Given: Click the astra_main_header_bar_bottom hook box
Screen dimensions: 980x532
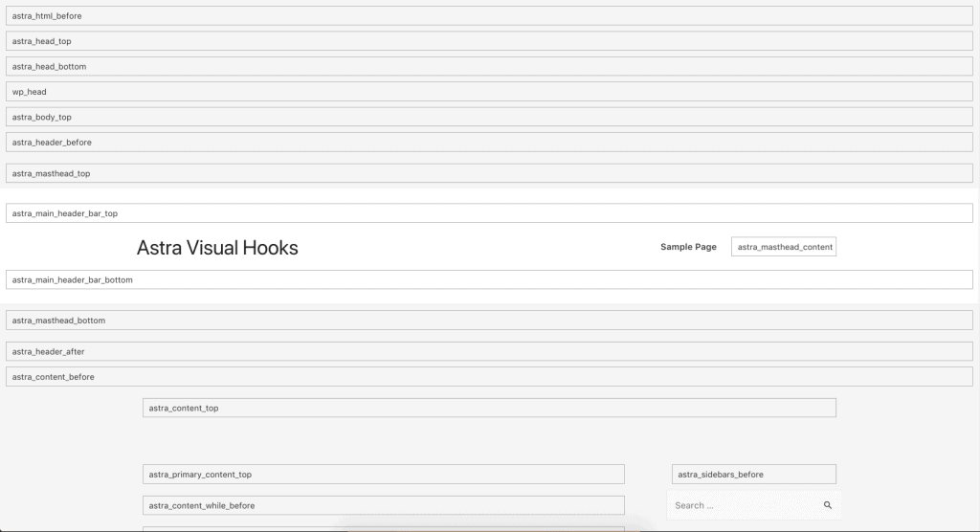Looking at the screenshot, I should point(489,279).
